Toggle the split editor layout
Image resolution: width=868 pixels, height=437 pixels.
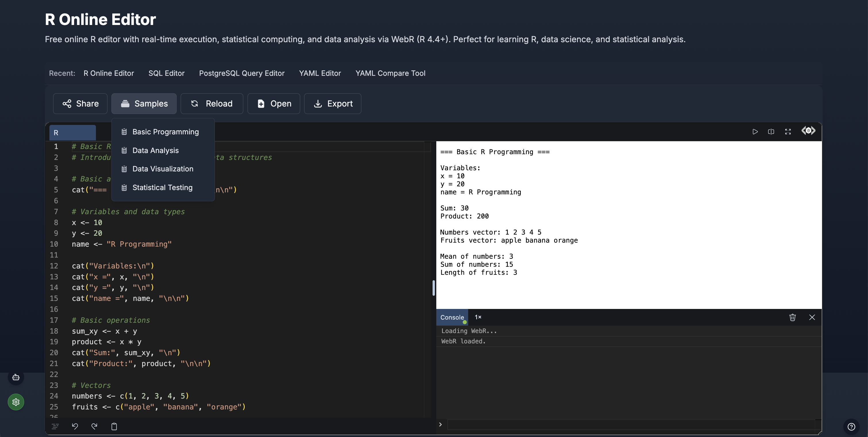coord(771,132)
